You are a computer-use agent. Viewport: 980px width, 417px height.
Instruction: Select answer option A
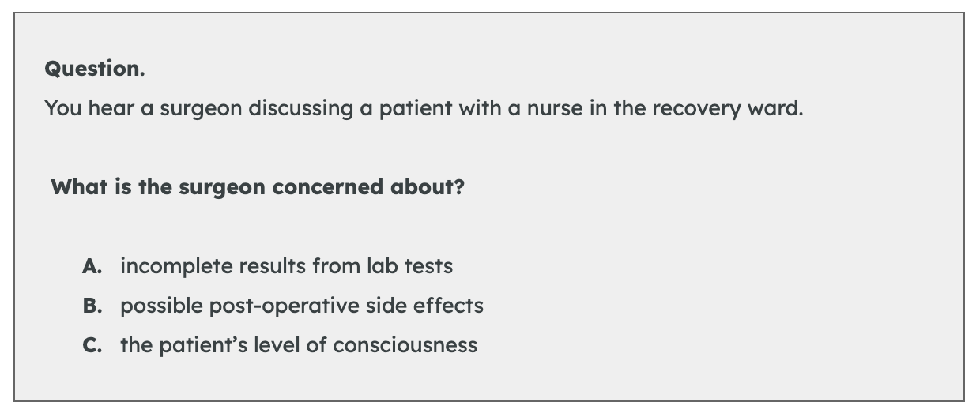[x=92, y=266]
